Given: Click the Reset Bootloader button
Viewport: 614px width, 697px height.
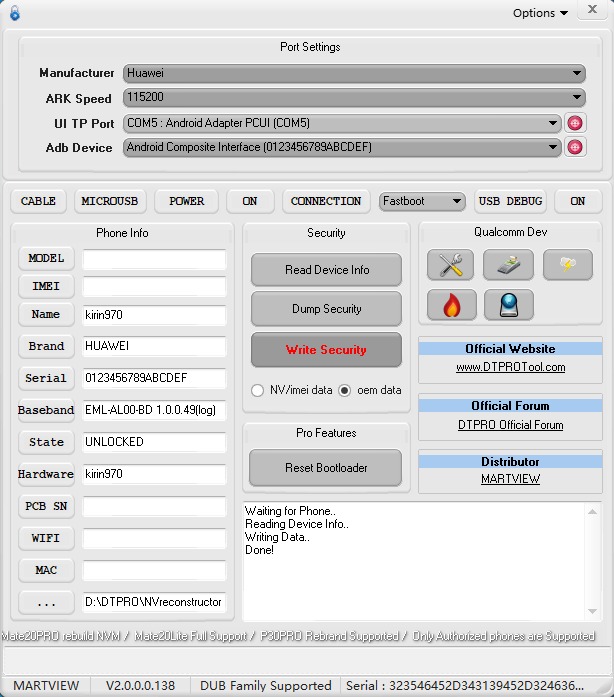Looking at the screenshot, I should click(326, 468).
